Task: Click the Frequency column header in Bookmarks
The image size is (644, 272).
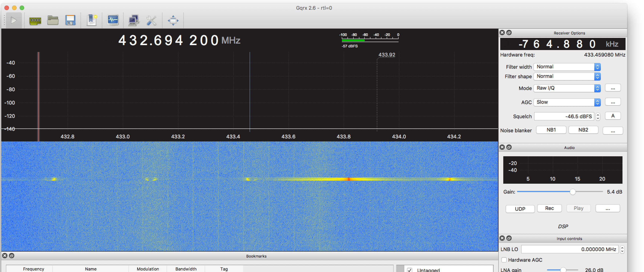Action: tap(34, 269)
